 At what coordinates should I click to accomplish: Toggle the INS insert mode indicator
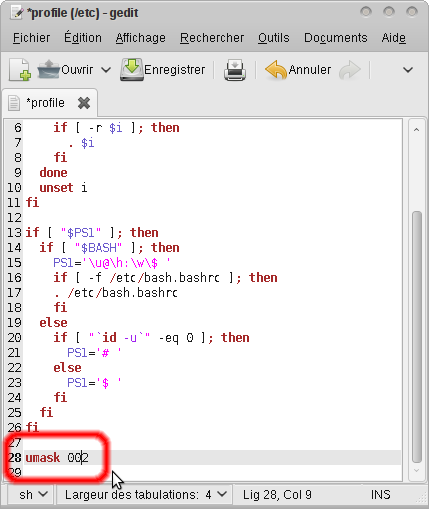click(380, 495)
